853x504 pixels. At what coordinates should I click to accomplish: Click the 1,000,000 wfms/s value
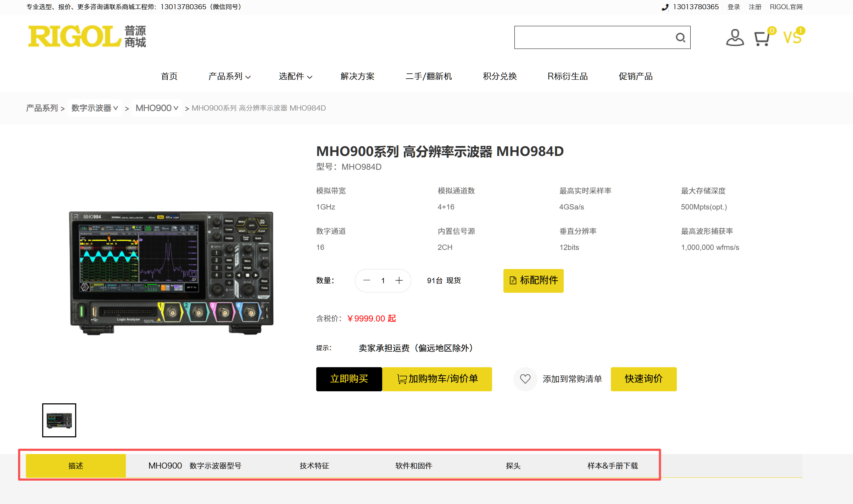[710, 247]
